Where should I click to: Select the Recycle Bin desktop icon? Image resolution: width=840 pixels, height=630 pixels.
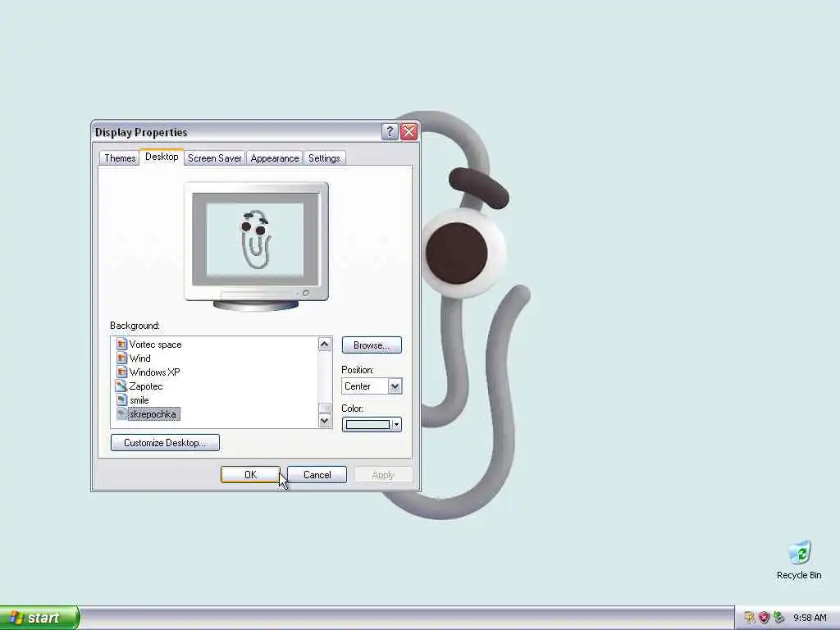799,560
